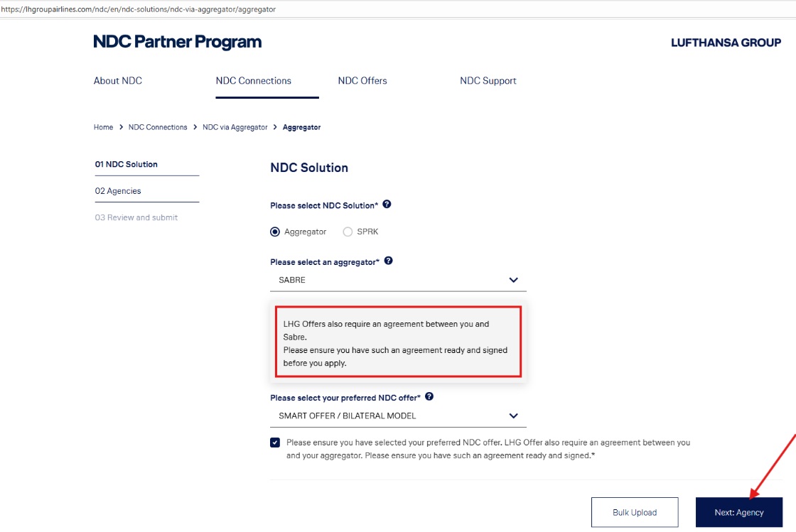The width and height of the screenshot is (796, 532).
Task: Open the preferred NDC offer help icon
Action: pos(429,397)
